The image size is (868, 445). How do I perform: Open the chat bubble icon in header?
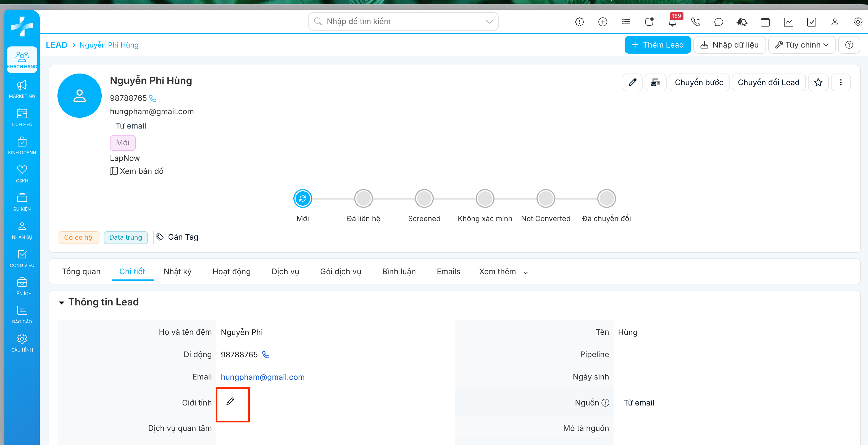[718, 22]
